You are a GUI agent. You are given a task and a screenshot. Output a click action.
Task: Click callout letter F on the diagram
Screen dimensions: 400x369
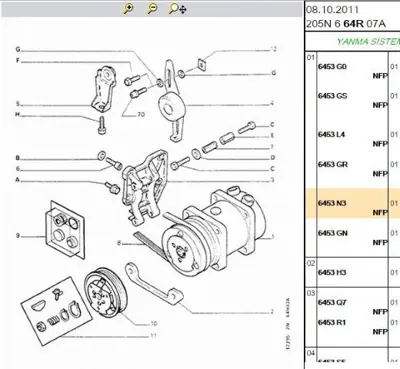[x=18, y=61]
